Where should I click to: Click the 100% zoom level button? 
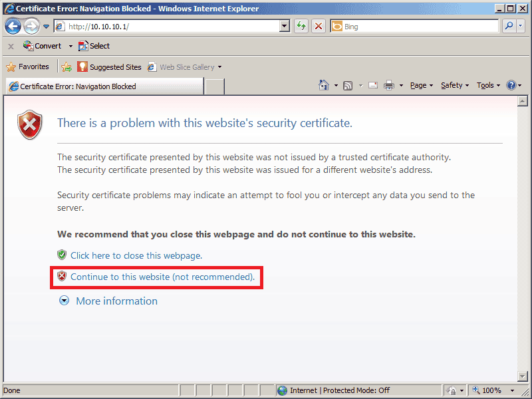[x=488, y=390]
